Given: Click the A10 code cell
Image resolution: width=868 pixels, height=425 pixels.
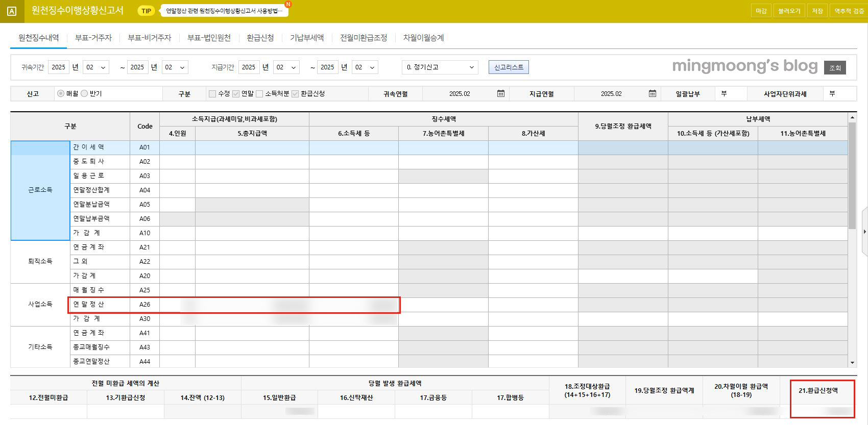Looking at the screenshot, I should coord(145,233).
